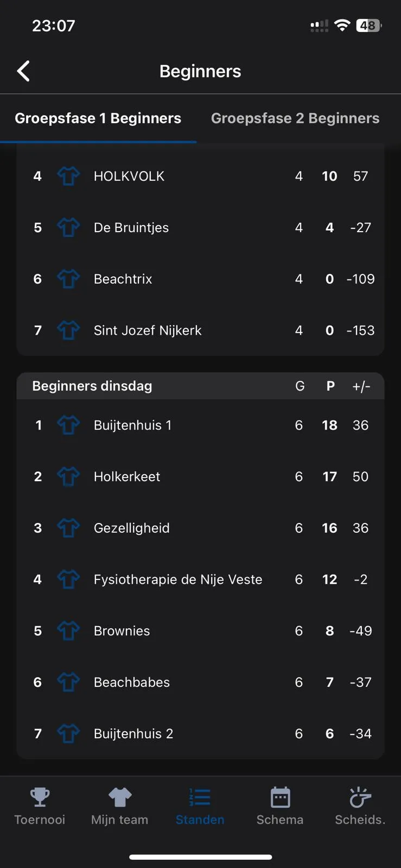Tap the shirt icon beside Holkerkeet
This screenshot has height=868, width=401.
[68, 476]
